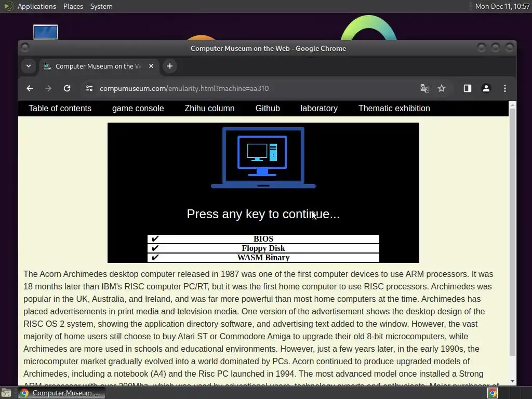The width and height of the screenshot is (532, 399).
Task: Close the Computer Museum tab
Action: coord(151,66)
